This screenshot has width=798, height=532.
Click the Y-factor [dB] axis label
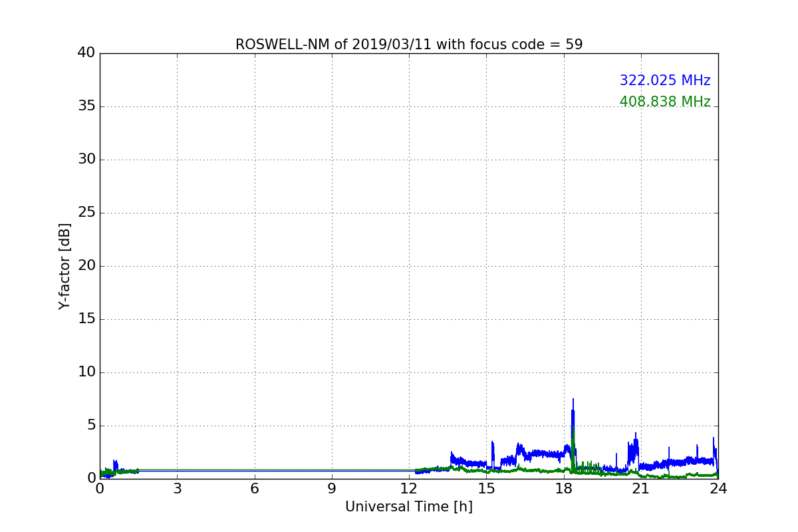click(x=65, y=266)
